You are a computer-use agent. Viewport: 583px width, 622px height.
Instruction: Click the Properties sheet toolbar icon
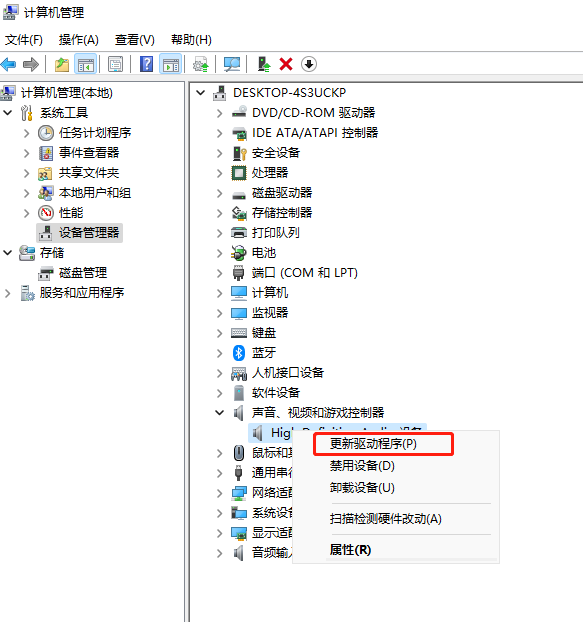click(x=115, y=64)
